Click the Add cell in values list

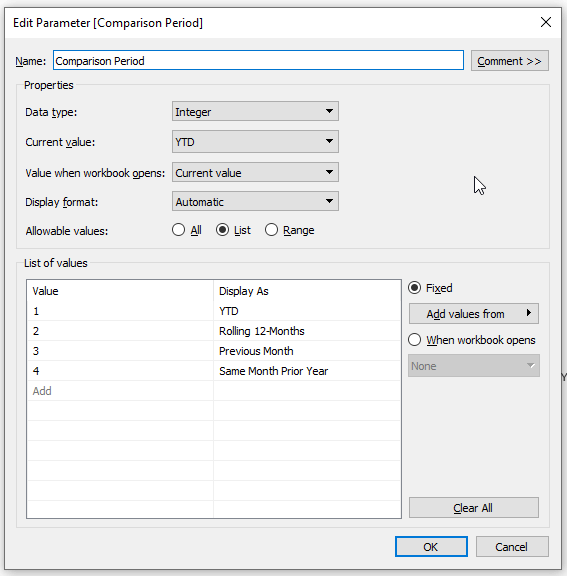pos(120,391)
